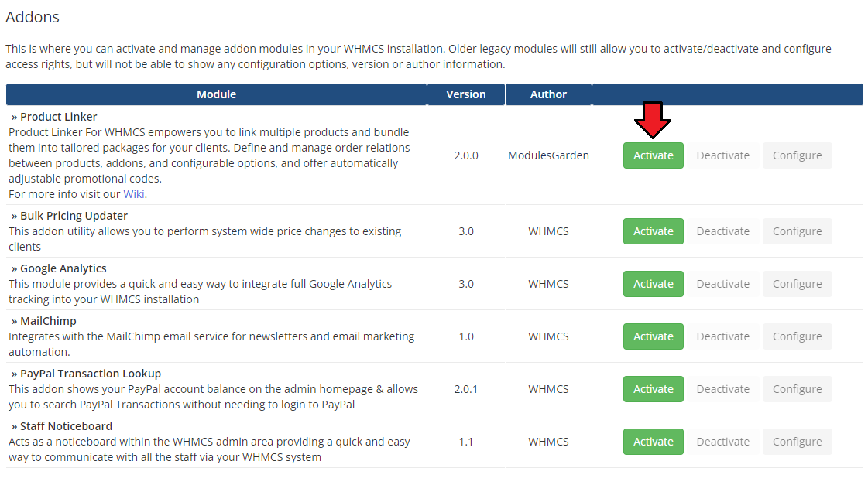The height and width of the screenshot is (485, 868).
Task: Open Configure for Bulk Pricing Updater
Action: pos(797,231)
